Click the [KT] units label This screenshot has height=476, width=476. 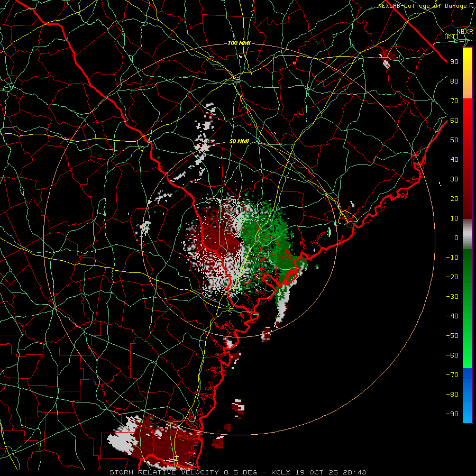pyautogui.click(x=451, y=36)
